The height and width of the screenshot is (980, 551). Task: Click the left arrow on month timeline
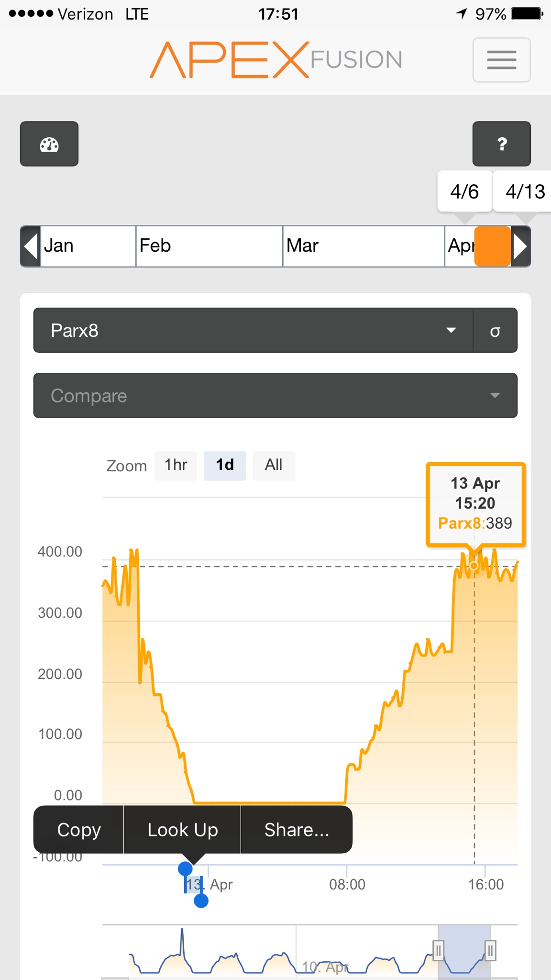pyautogui.click(x=31, y=246)
